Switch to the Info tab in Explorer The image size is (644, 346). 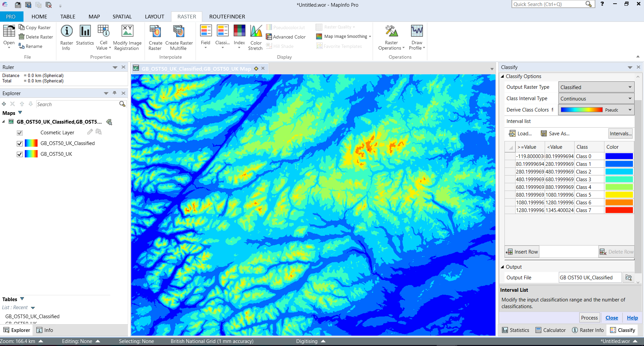pyautogui.click(x=45, y=330)
